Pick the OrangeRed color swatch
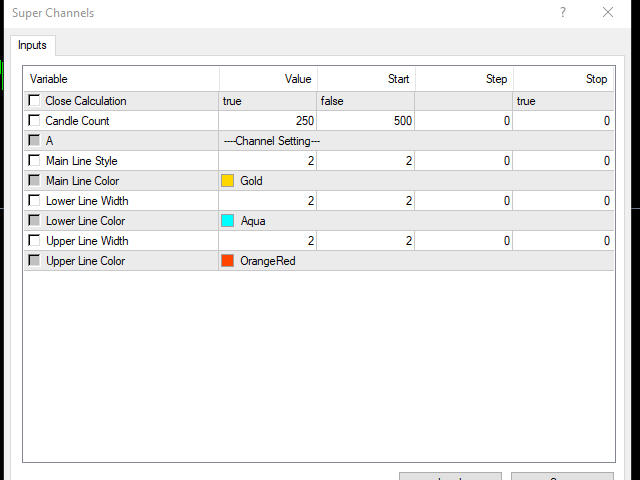 click(x=227, y=261)
